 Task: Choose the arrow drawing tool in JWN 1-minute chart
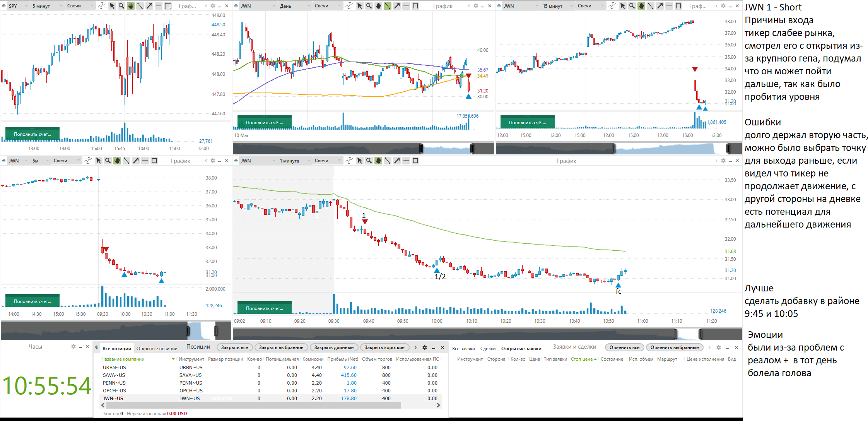point(397,161)
